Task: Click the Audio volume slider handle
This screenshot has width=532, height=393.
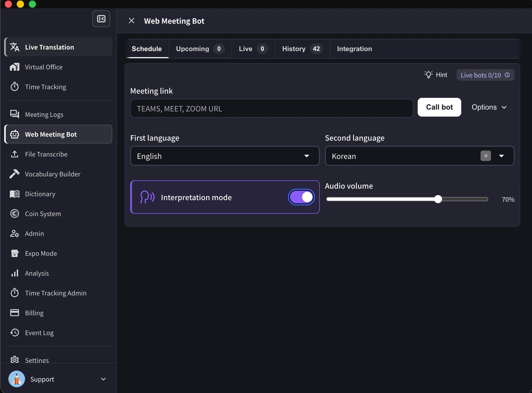Action: point(438,199)
